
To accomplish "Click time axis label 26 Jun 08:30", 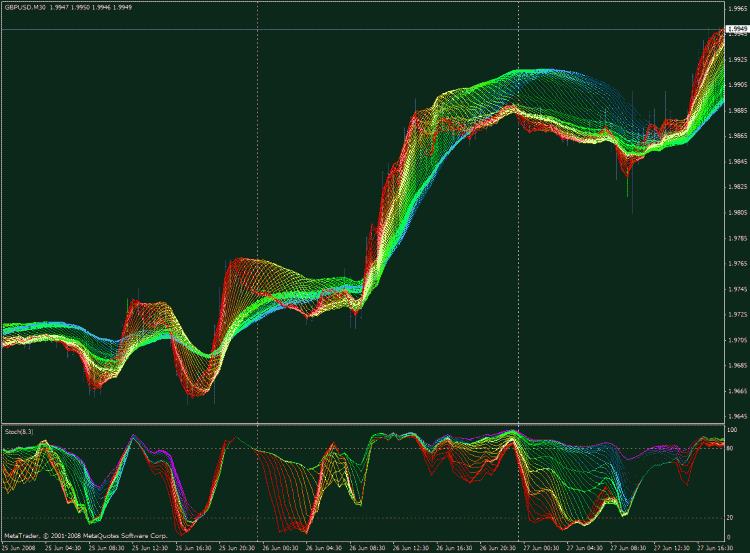I will pos(367,548).
